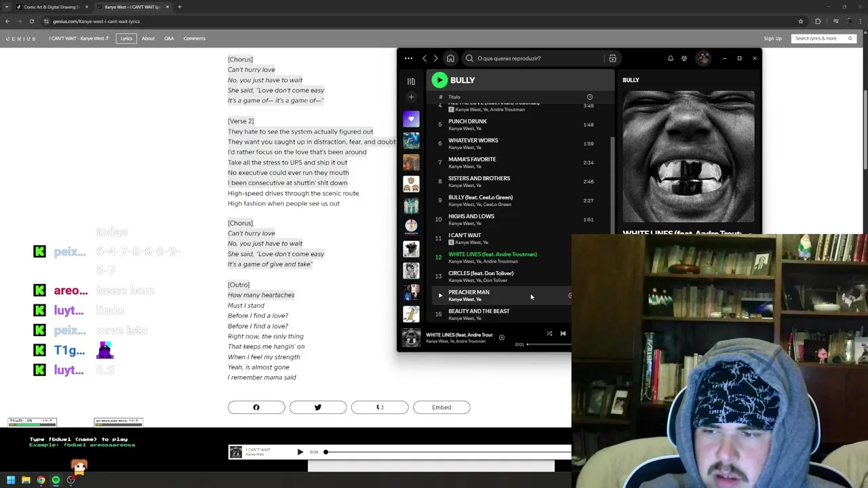This screenshot has width=868, height=488.
Task: Skip to previous track in Spotify
Action: 563,333
